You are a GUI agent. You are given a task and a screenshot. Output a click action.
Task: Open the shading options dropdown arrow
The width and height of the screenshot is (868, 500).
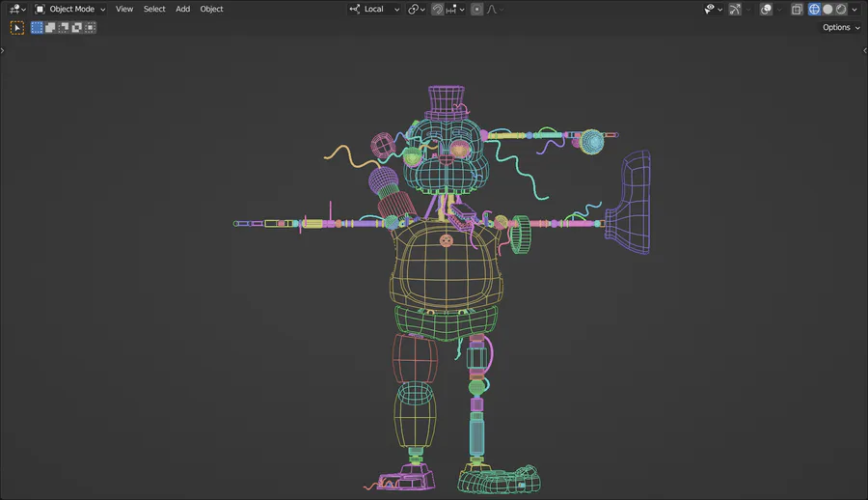[x=854, y=9]
